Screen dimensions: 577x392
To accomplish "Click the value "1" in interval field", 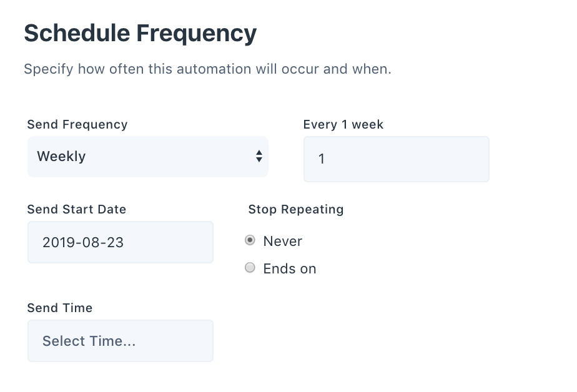I will point(322,159).
